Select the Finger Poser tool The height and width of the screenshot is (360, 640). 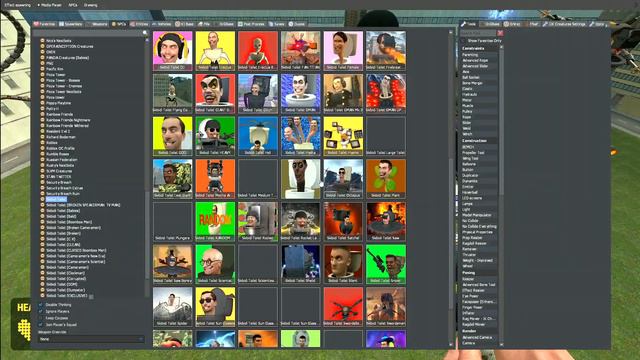click(479, 307)
